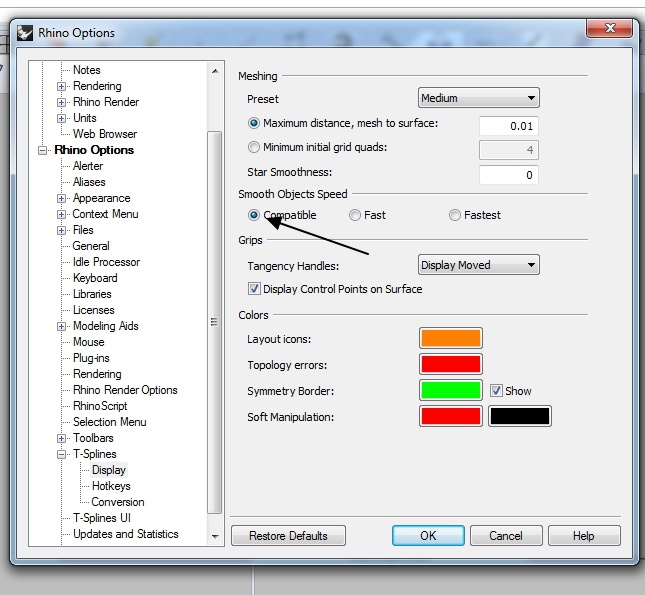Viewport: 645px width, 595px height.
Task: Change the Symmetry Border green color swatch
Action: coord(450,390)
